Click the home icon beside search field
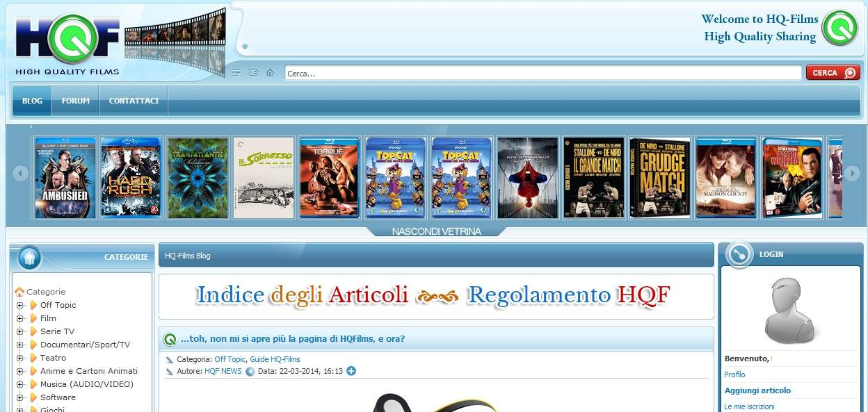The width and height of the screenshot is (868, 412). tap(270, 73)
